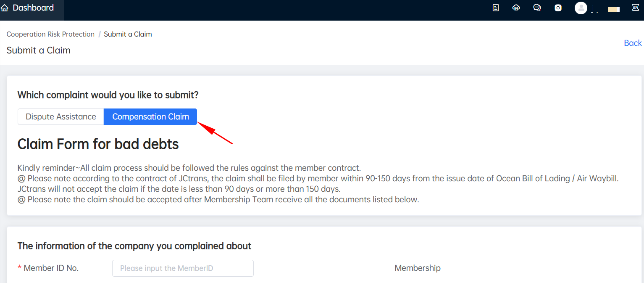The image size is (644, 283).
Task: Open the document list icon in header
Action: 496,8
